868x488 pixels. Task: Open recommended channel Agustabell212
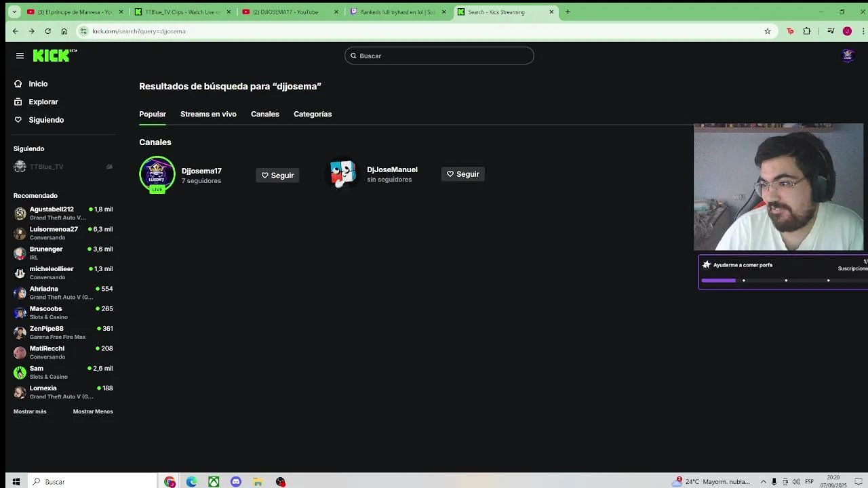63,213
